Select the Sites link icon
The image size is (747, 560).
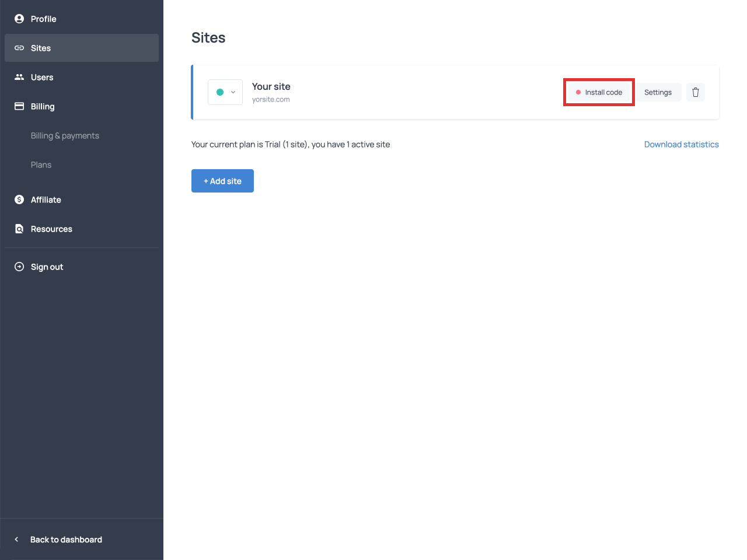click(x=19, y=48)
